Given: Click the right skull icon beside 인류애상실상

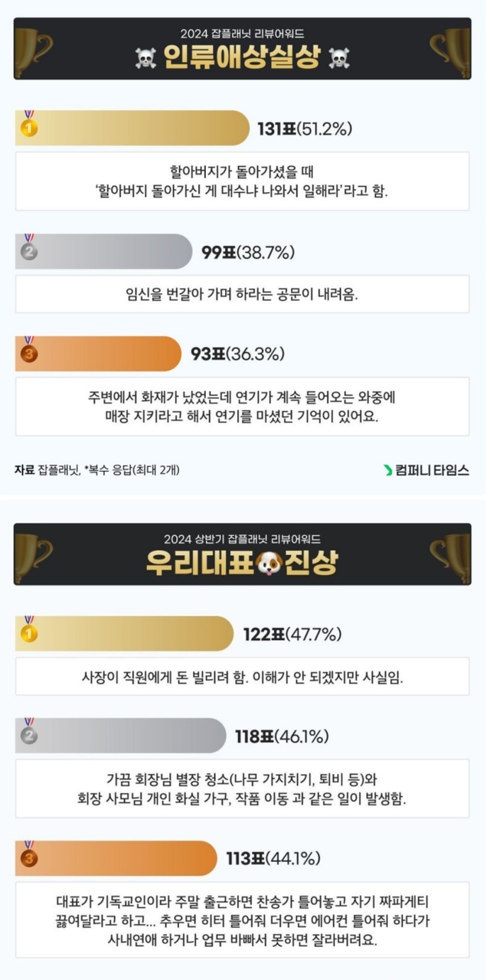Looking at the screenshot, I should (338, 59).
